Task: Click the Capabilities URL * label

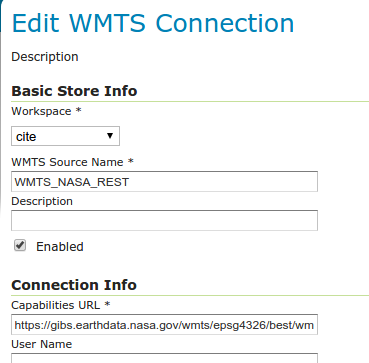Action: pyautogui.click(x=61, y=305)
